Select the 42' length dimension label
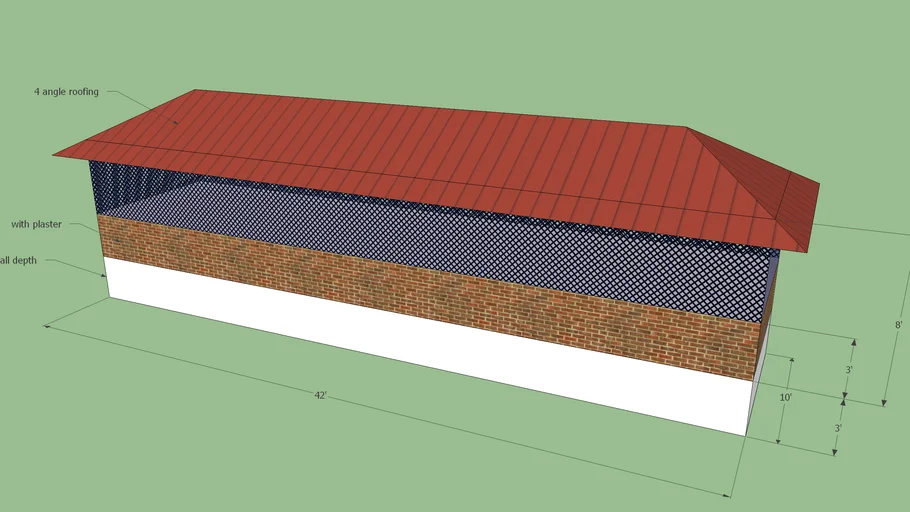This screenshot has width=910, height=512. point(320,395)
